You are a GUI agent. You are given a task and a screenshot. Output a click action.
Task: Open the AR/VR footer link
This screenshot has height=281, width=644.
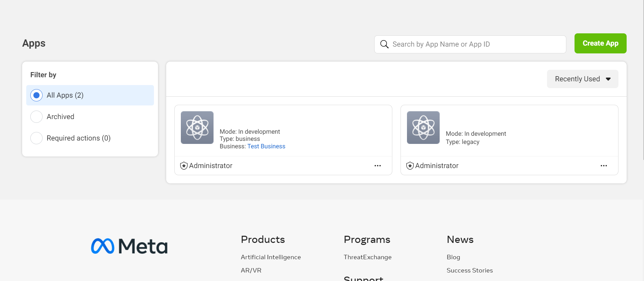251,270
